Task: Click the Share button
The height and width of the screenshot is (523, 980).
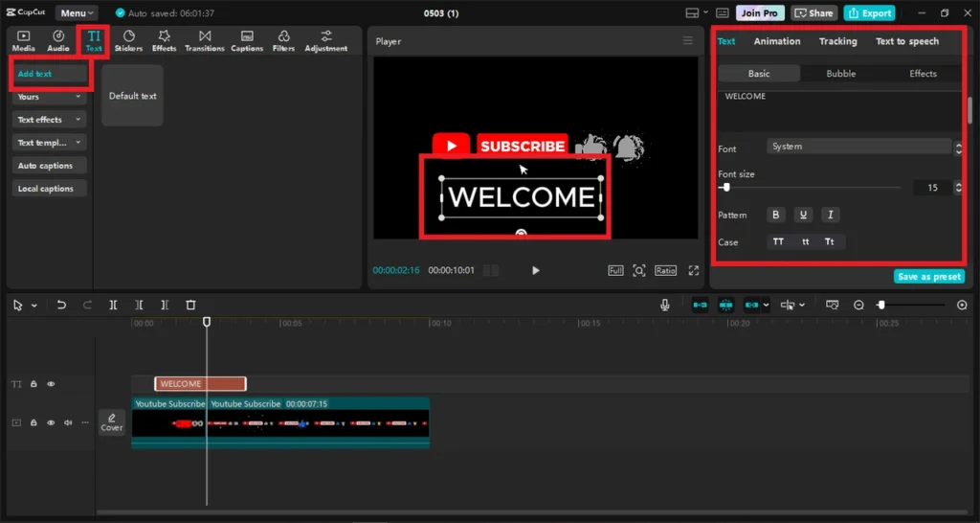Action: click(x=813, y=12)
